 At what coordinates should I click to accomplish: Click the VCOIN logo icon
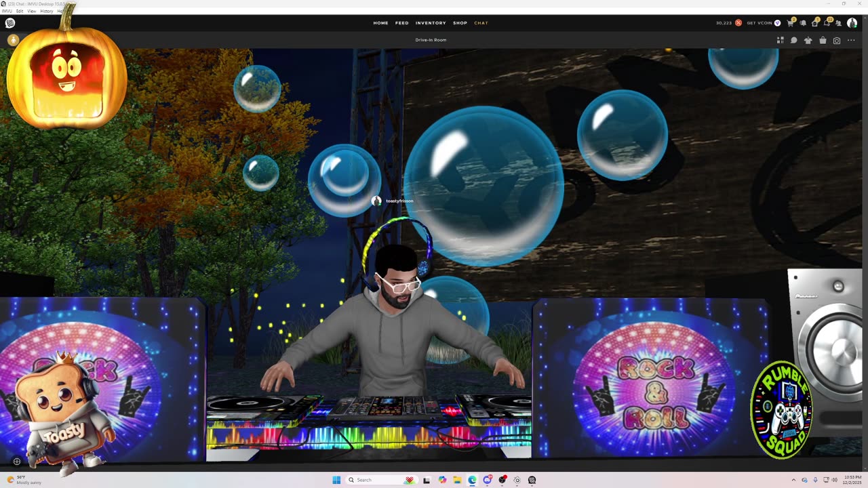[x=777, y=23]
